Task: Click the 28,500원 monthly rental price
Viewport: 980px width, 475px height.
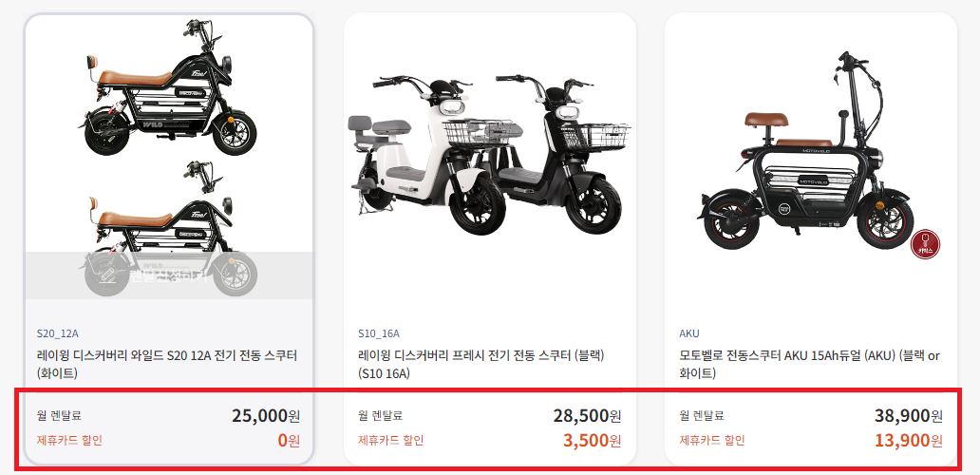Action: pos(587,416)
